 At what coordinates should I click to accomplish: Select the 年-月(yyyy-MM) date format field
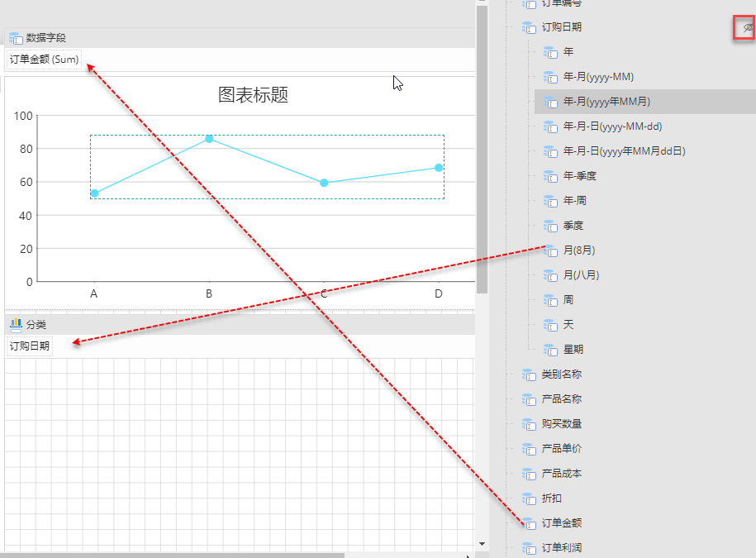[598, 77]
